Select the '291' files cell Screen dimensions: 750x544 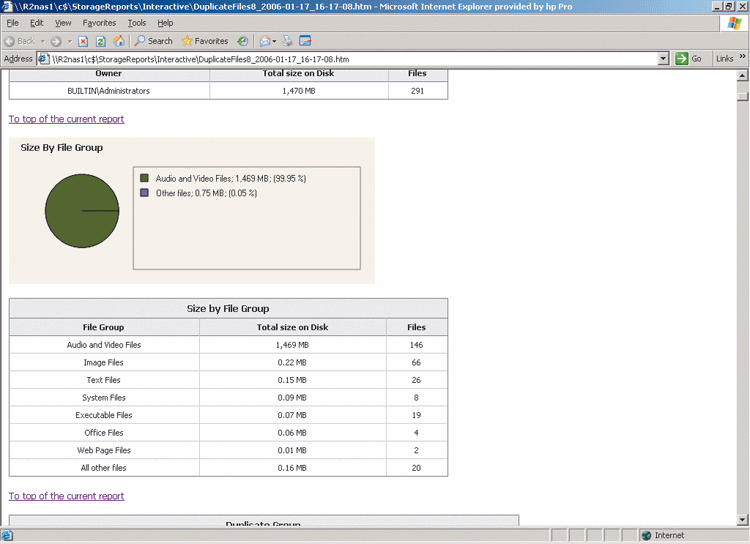[x=418, y=91]
